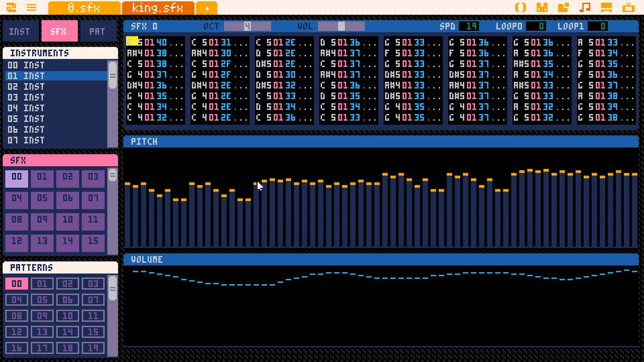Click the VOL slider in SFX header

(x=341, y=26)
